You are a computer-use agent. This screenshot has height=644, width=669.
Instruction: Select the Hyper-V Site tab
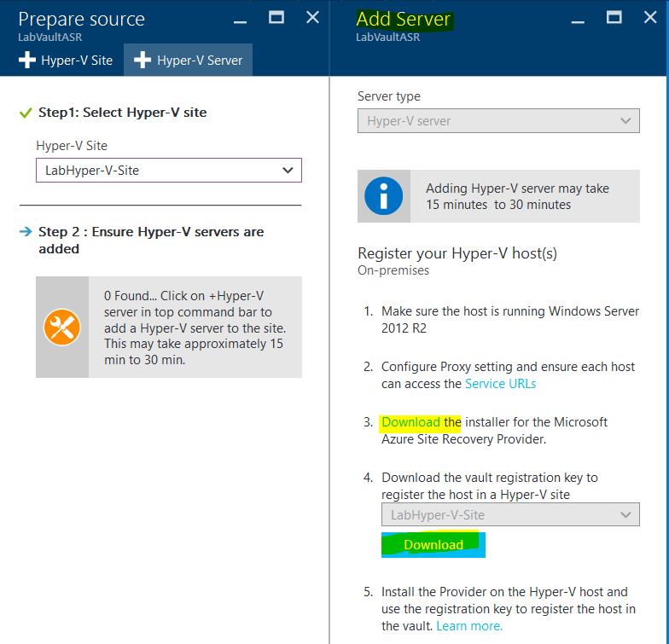66,61
